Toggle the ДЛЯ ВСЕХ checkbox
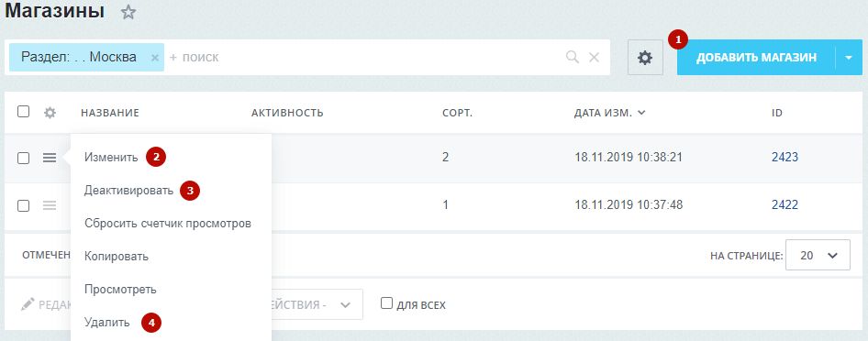The height and width of the screenshot is (341, 868). [387, 303]
